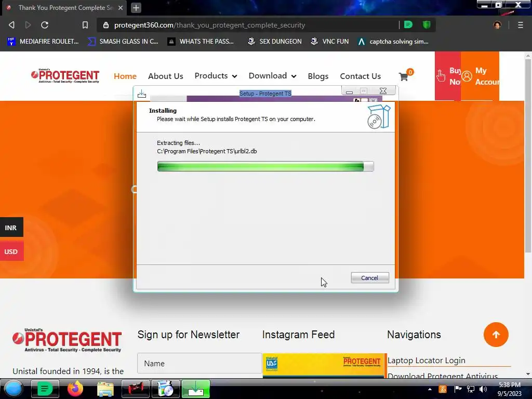Screen dimensions: 532x399
Task: Click the address bar URL
Action: pos(209,25)
